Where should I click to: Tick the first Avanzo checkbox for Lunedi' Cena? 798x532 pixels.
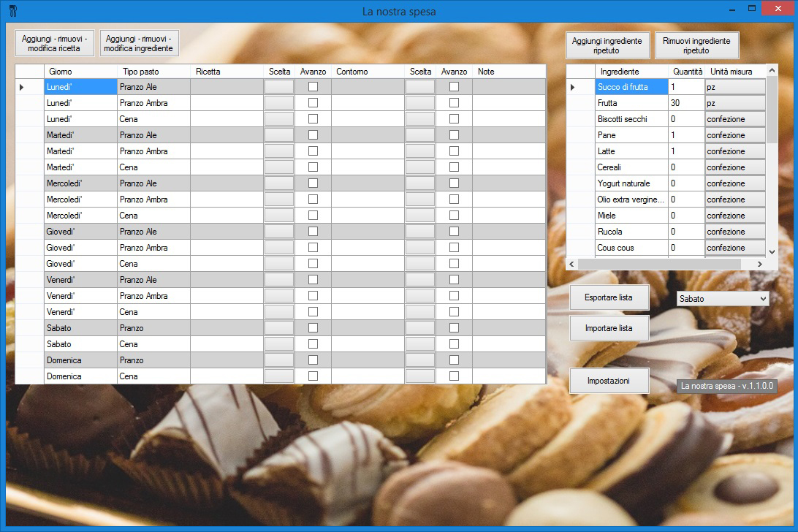(x=313, y=119)
